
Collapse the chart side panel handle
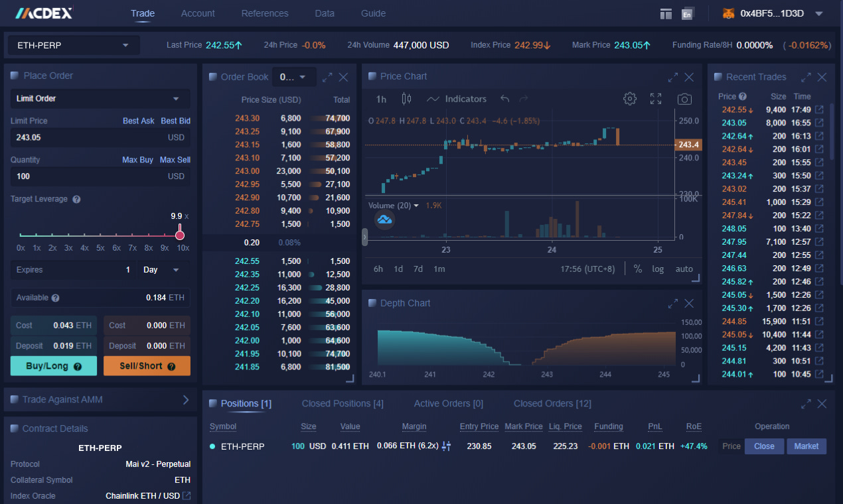coord(364,237)
